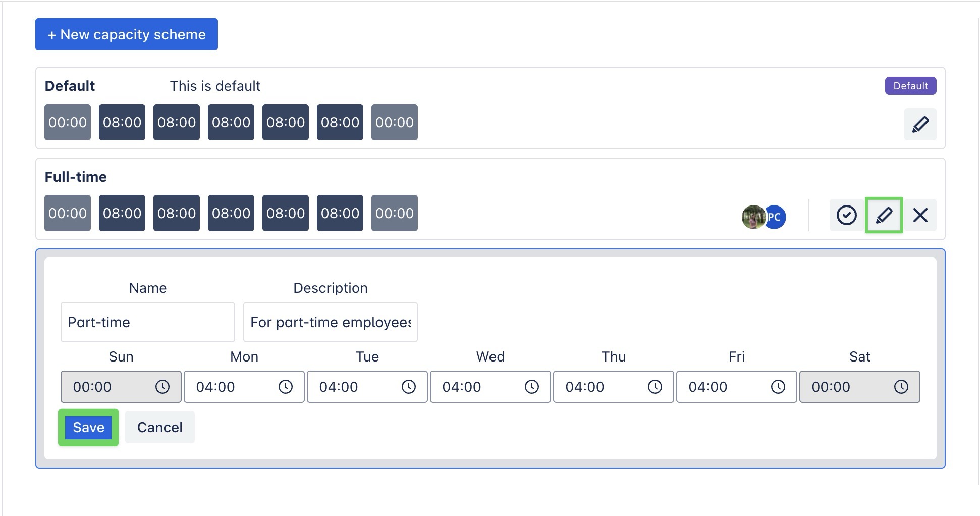980x516 pixels.
Task: Click the purple Default badge
Action: click(x=910, y=86)
